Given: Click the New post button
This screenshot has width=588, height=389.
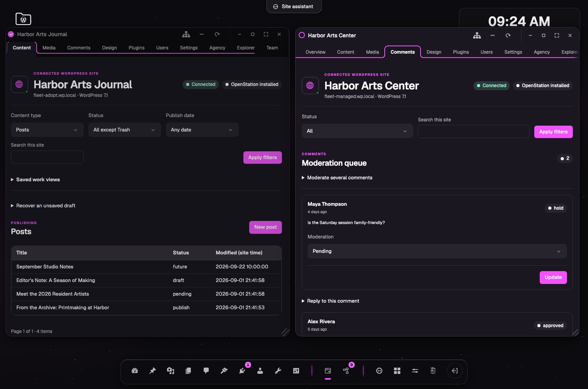Looking at the screenshot, I should coord(266,227).
